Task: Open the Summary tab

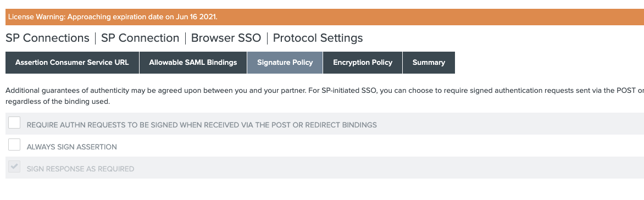Action: [x=429, y=63]
